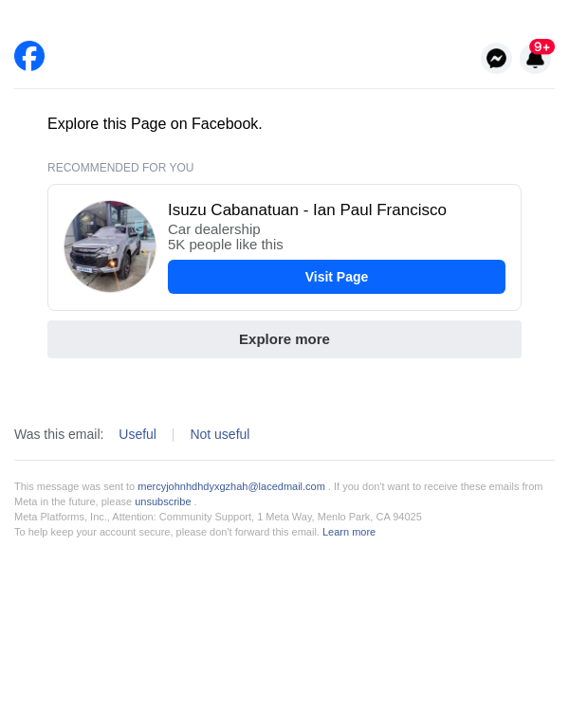Click the red 9+ notification badge

(542, 46)
